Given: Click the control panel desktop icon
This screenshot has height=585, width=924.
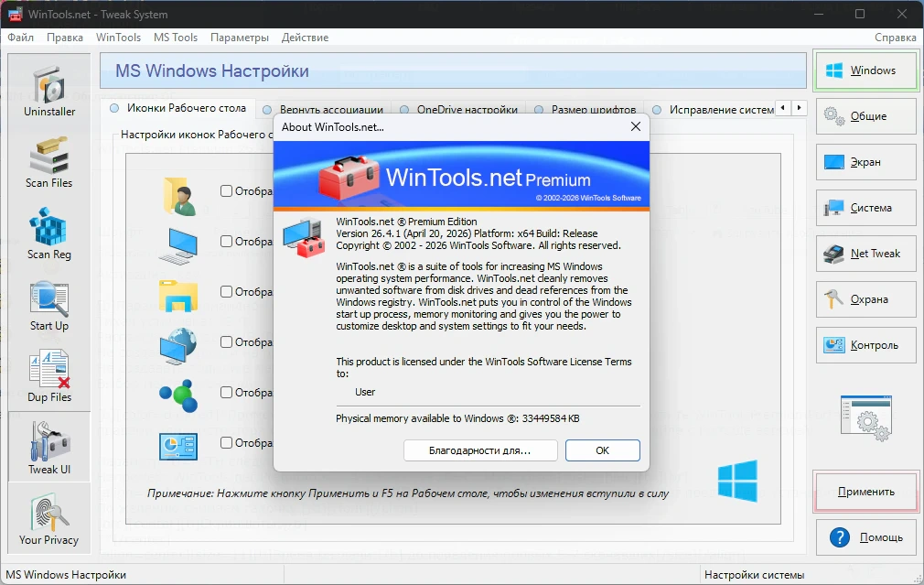Looking at the screenshot, I should pos(178,447).
